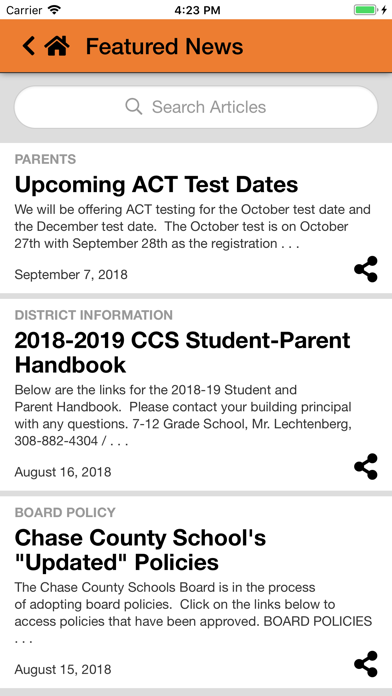Open the Upcoming ACT Test Dates headline
The image size is (392, 696).
pyautogui.click(x=156, y=185)
